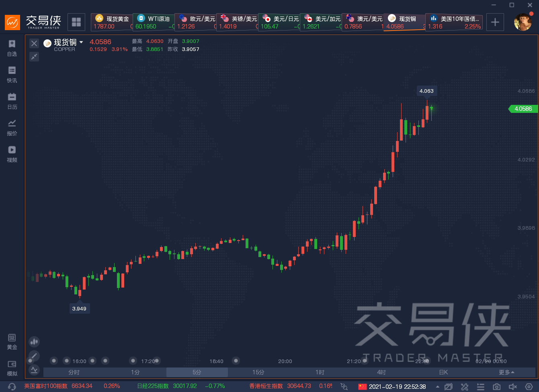
Task: Switch to the 现货黄金 quote tab
Action: click(x=112, y=22)
